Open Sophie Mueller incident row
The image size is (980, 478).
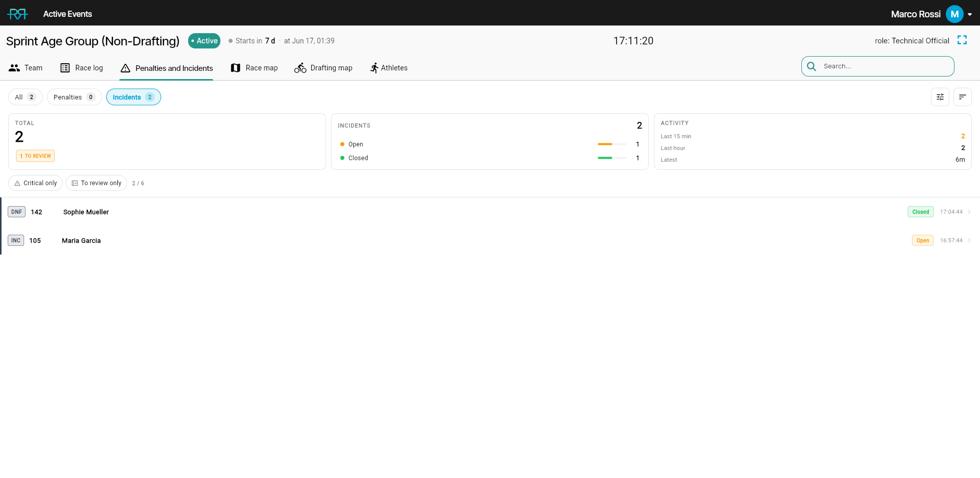click(x=490, y=212)
